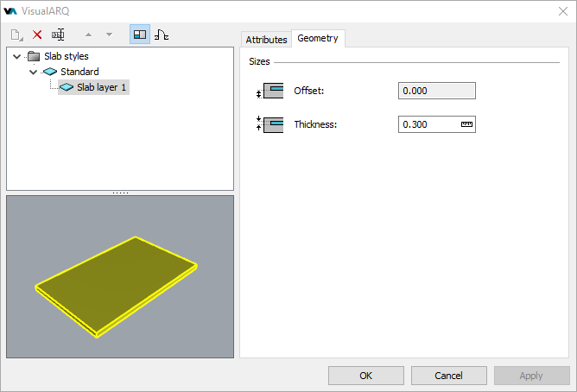Close the VisualARQ dialog

563,11
